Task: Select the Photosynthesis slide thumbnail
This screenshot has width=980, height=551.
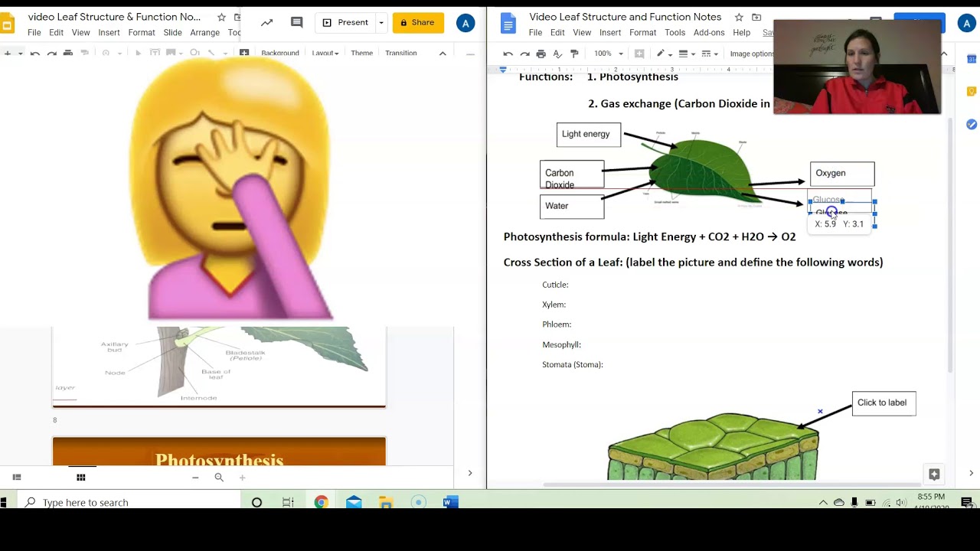Action: pos(219,452)
